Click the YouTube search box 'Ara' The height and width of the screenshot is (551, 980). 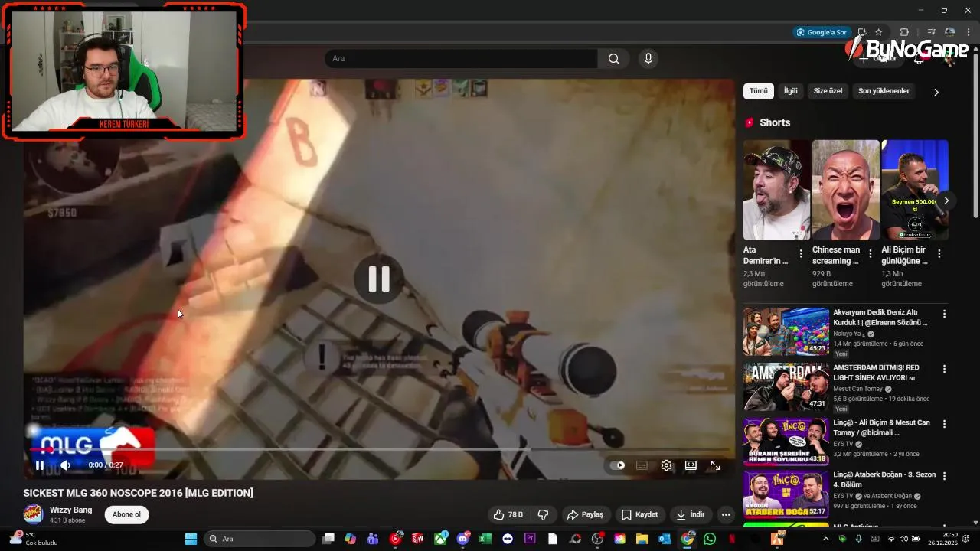(461, 59)
